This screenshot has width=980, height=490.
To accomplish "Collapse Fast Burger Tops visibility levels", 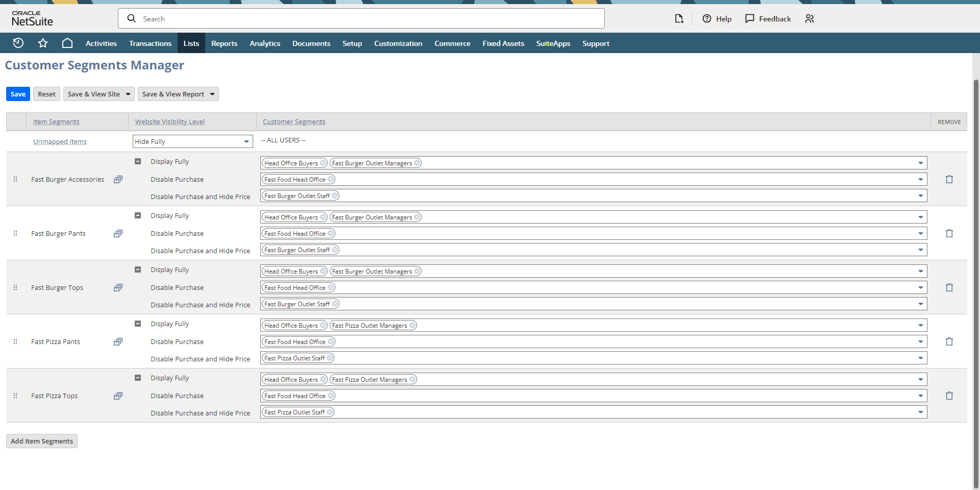I will 138,269.
